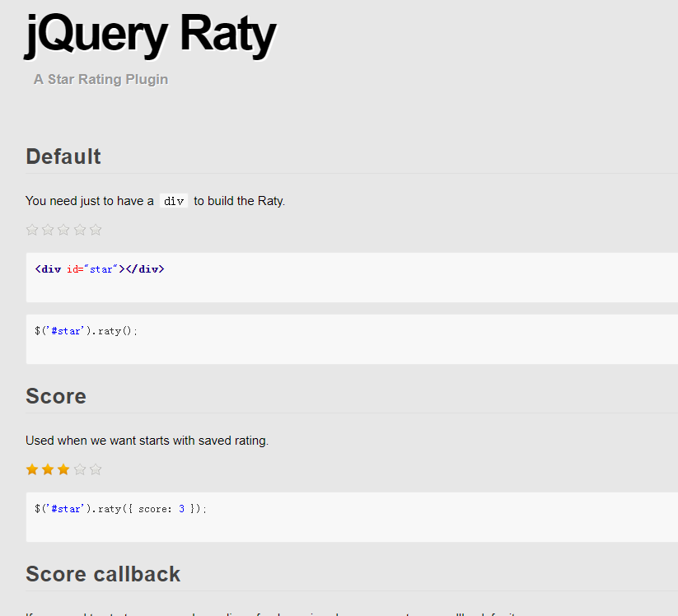This screenshot has height=616, width=678.
Task: Click 'Used when we want starts' sentence
Action: click(147, 441)
